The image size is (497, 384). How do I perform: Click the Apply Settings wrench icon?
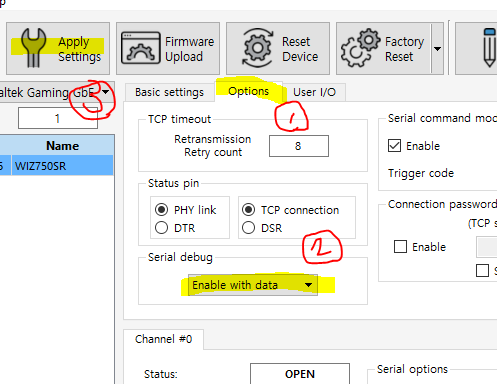coord(33,48)
